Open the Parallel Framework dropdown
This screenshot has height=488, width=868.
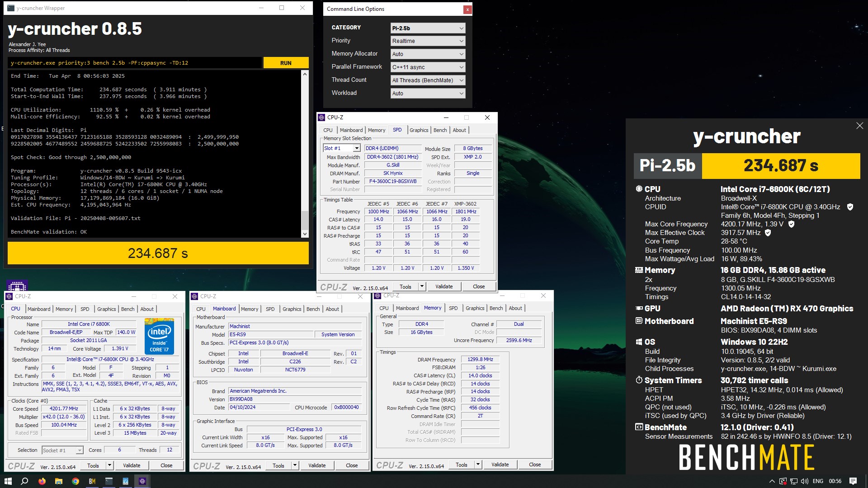pyautogui.click(x=428, y=67)
